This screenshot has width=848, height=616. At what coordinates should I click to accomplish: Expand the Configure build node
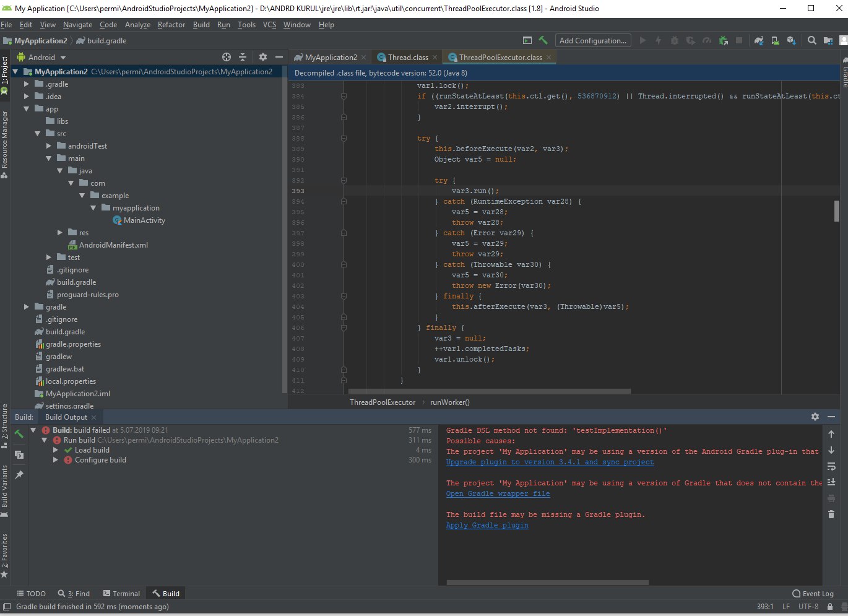coord(56,460)
